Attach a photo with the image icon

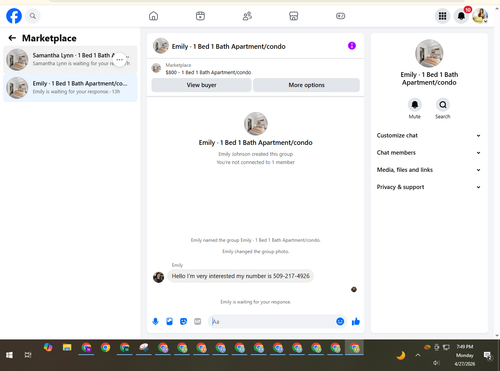(169, 321)
